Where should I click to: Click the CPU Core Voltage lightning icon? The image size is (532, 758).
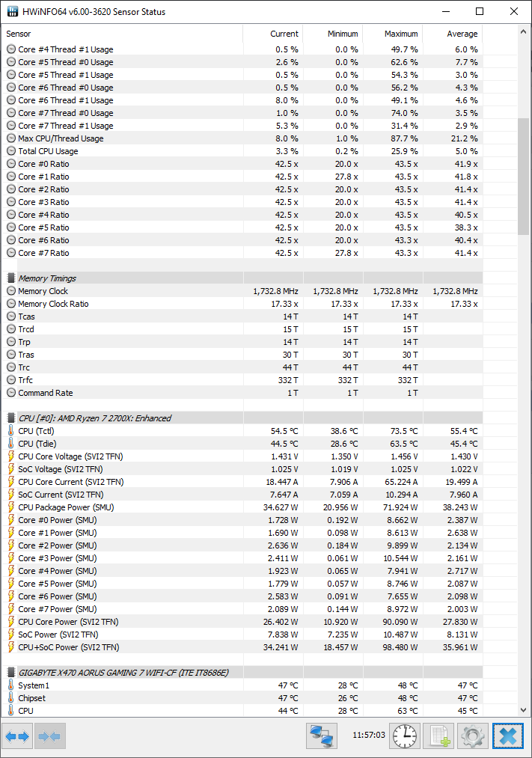(x=11, y=456)
